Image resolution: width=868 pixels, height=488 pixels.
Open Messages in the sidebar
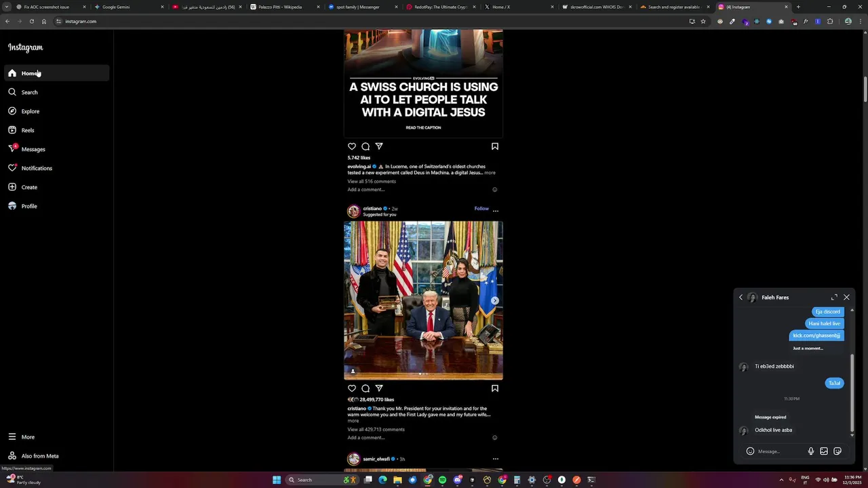[57, 149]
